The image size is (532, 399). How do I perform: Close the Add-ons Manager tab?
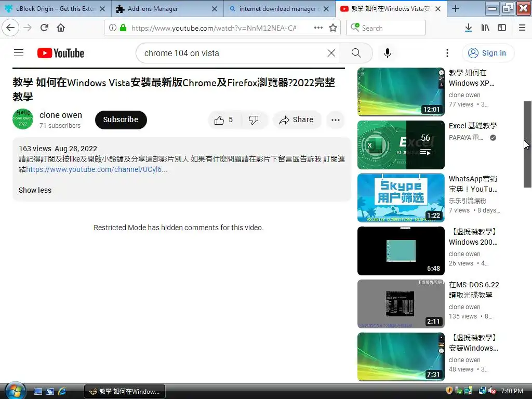[x=215, y=9]
